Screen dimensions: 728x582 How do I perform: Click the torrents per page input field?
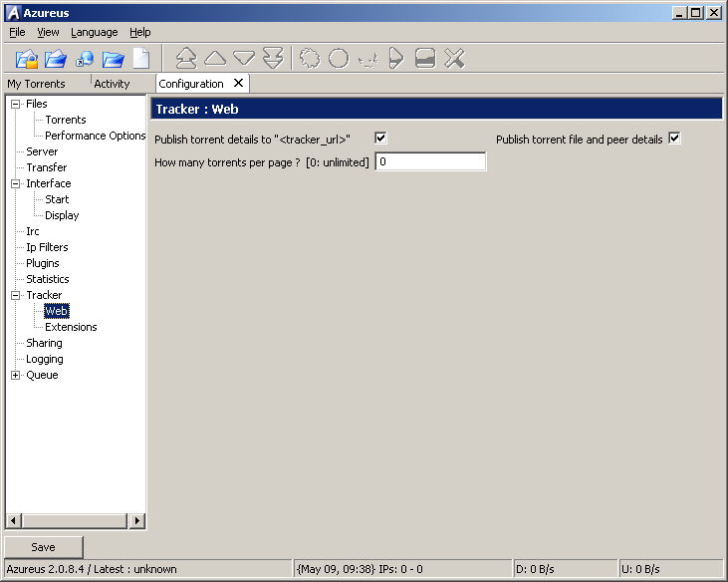click(x=430, y=161)
